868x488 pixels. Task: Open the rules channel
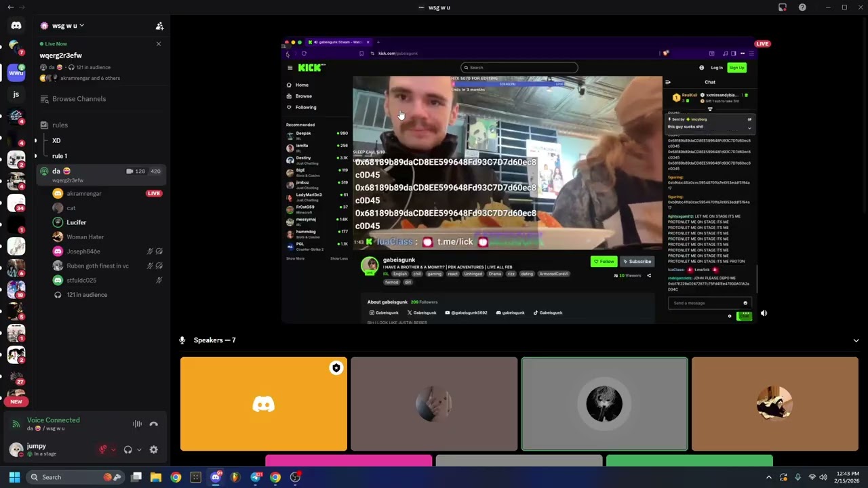[x=60, y=125]
